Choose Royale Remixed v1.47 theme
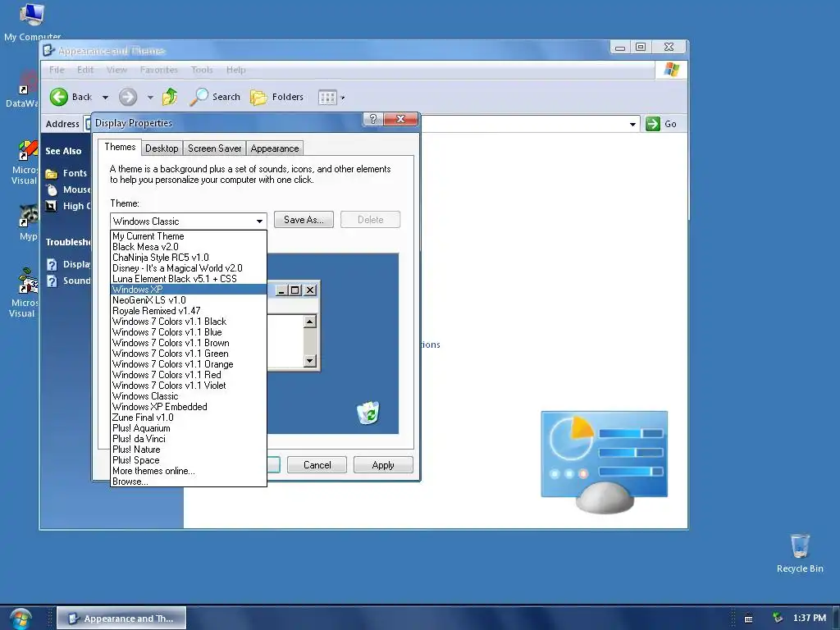 189,311
